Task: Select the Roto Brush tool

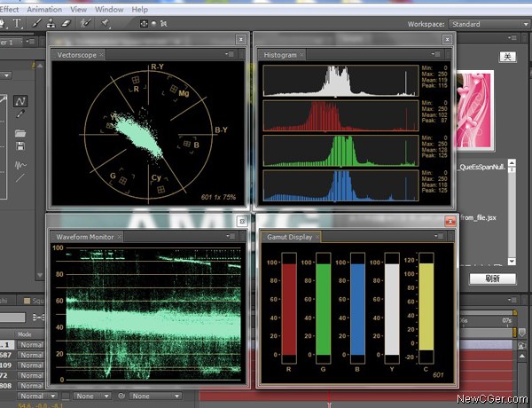Action: pyautogui.click(x=85, y=23)
